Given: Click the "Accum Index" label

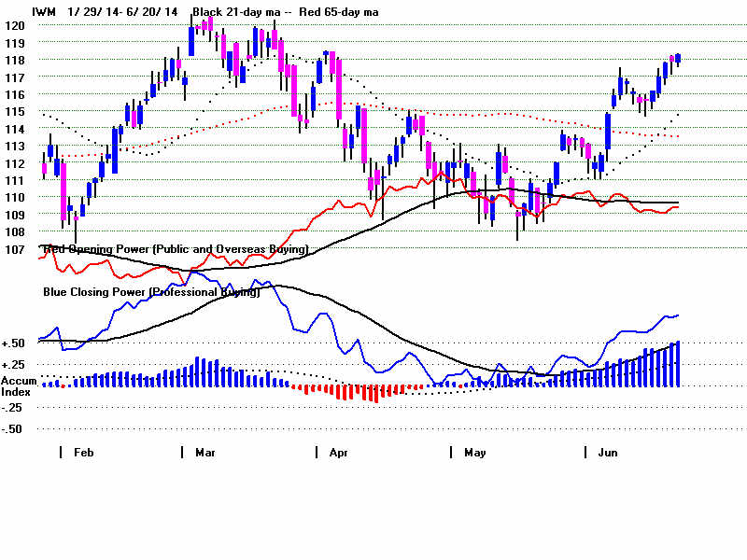Looking at the screenshot, I should click(x=19, y=386).
